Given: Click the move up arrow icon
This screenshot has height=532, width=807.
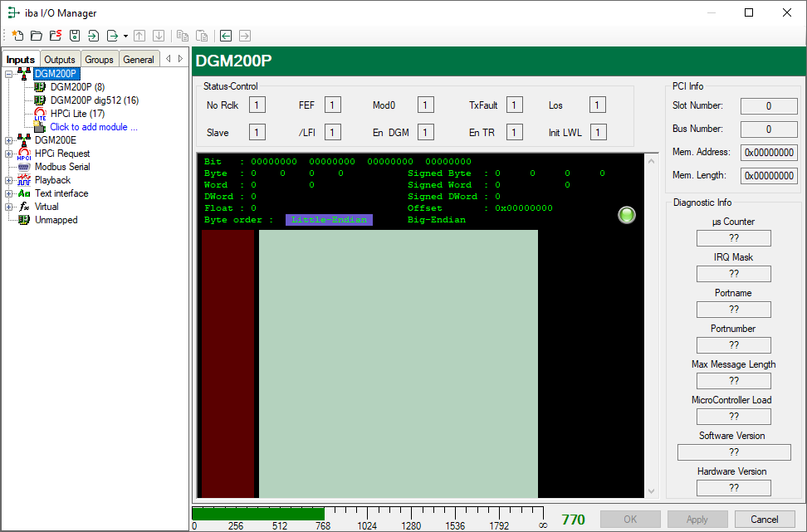Looking at the screenshot, I should [x=139, y=36].
